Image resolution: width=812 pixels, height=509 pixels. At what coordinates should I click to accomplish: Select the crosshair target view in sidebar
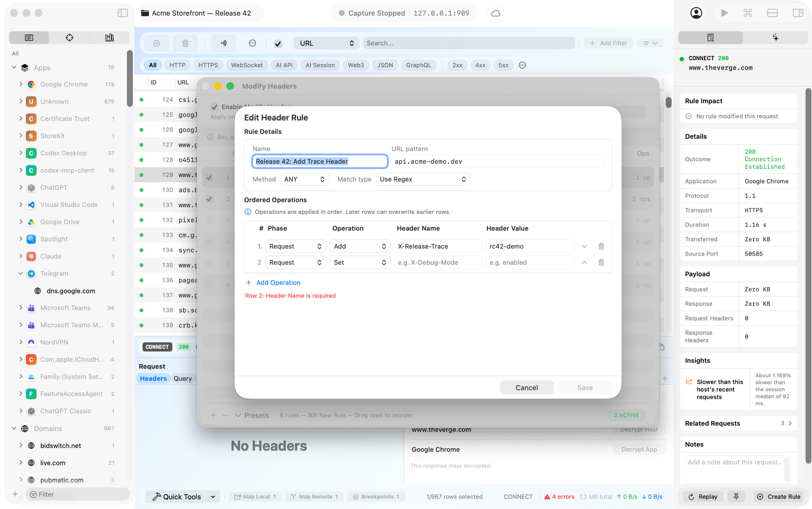[x=69, y=38]
